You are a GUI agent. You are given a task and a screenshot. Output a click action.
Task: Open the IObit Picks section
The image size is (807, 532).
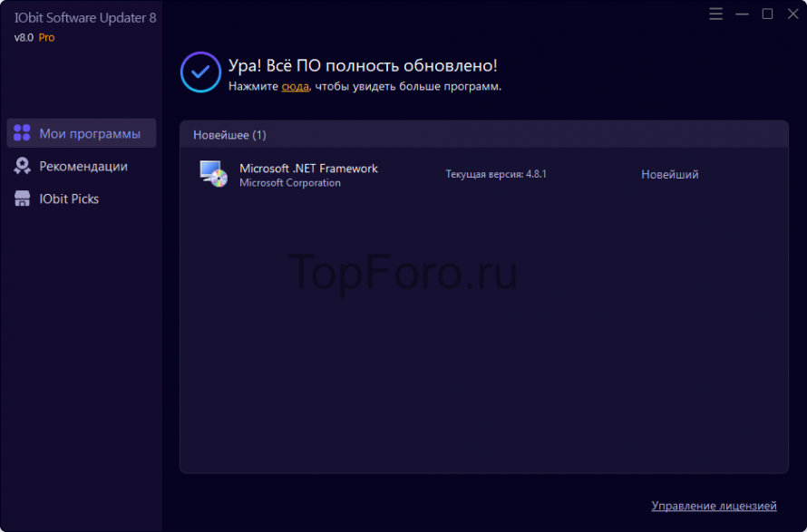(x=82, y=198)
